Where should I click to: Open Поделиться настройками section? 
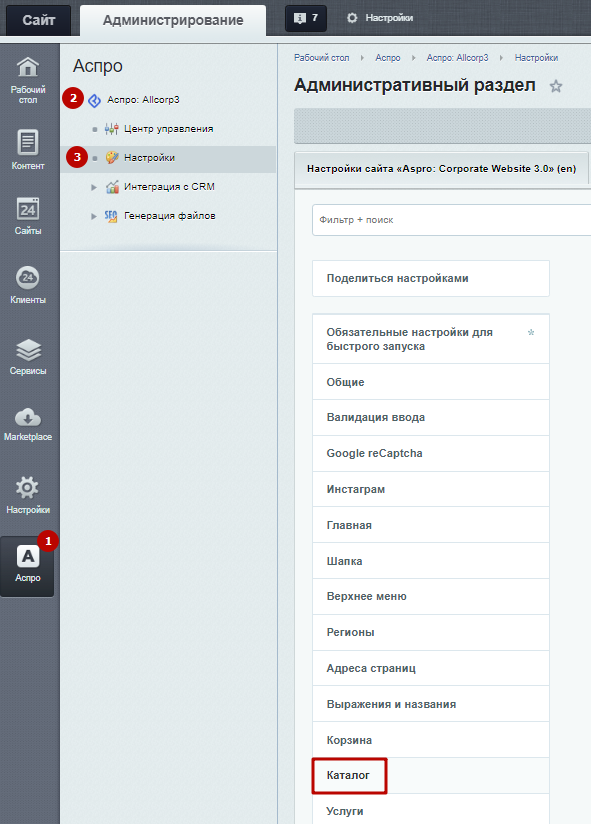[431, 279]
